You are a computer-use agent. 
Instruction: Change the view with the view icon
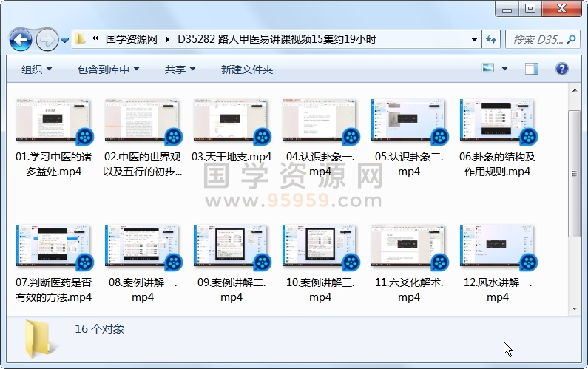tap(488, 69)
